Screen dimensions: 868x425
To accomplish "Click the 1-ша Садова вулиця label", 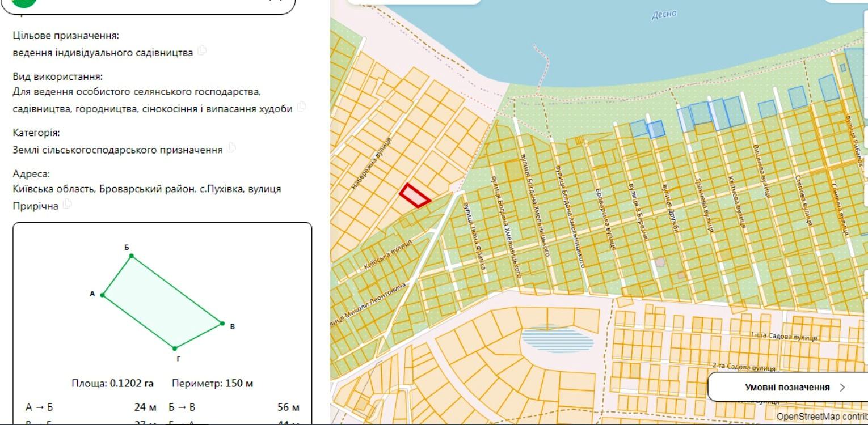I will (x=784, y=337).
